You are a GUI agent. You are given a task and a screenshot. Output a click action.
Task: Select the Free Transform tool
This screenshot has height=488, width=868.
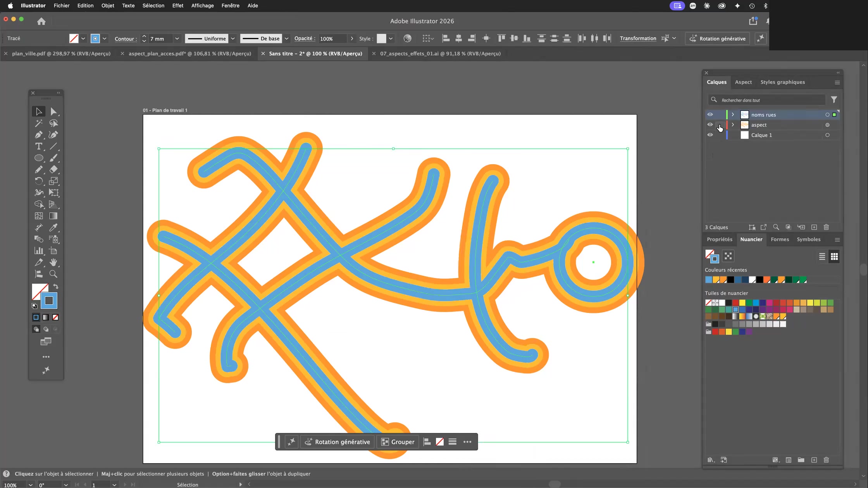coord(53,192)
